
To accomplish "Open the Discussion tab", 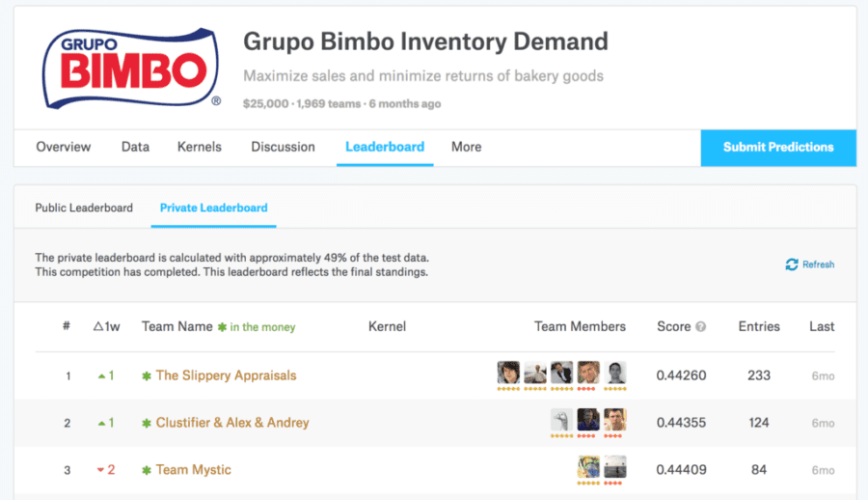I will 283,147.
